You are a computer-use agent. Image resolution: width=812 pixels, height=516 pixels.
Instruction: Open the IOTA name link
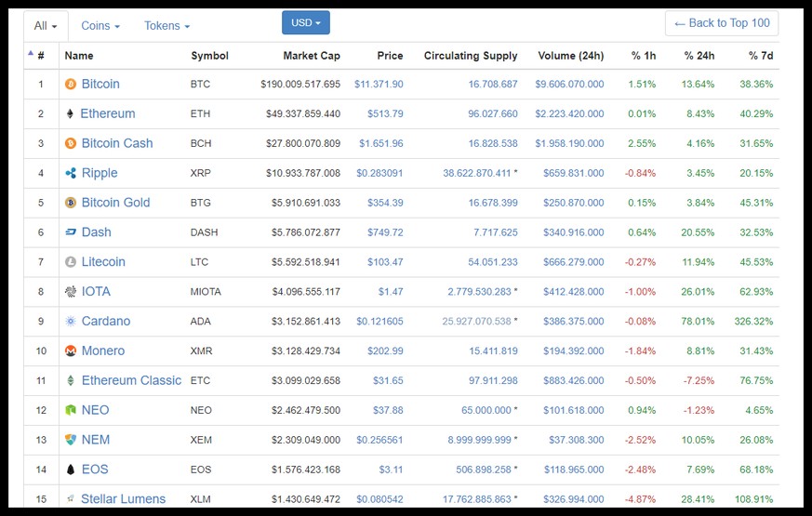(96, 291)
